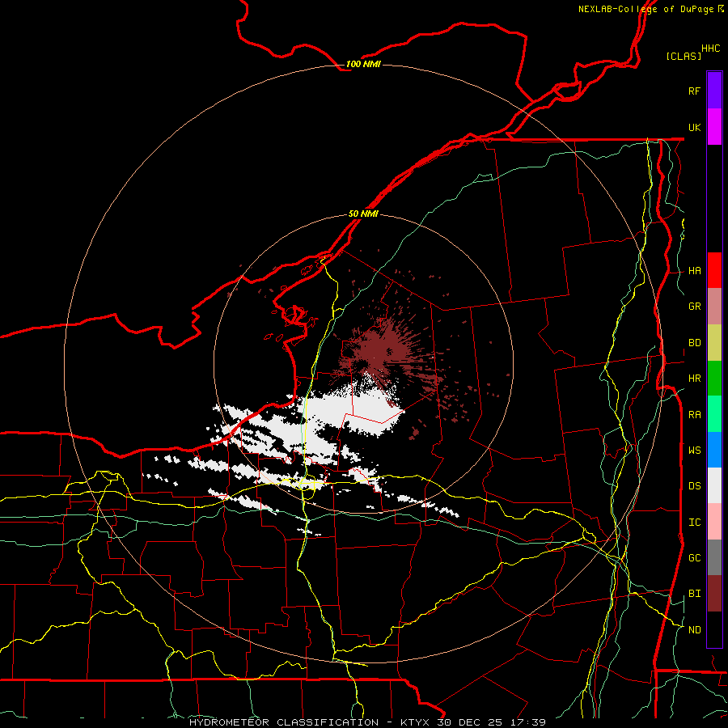
Task: Click the WS legend label
Action: click(x=694, y=450)
